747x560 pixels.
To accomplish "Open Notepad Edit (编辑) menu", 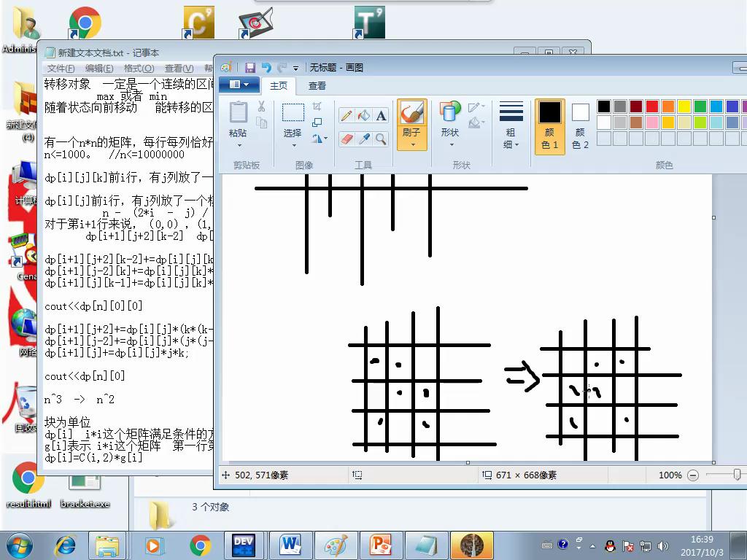I will click(x=99, y=69).
